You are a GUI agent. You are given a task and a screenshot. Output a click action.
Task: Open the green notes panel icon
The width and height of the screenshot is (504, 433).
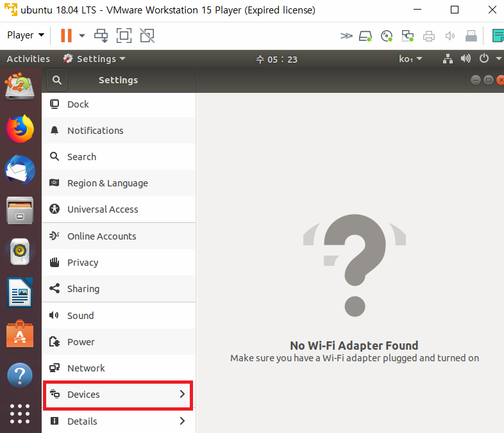(498, 36)
